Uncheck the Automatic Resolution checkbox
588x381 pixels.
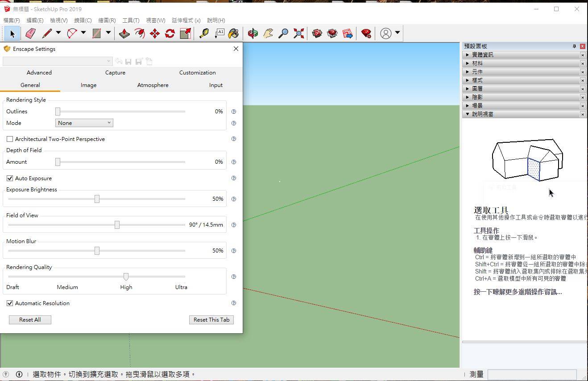tap(10, 303)
